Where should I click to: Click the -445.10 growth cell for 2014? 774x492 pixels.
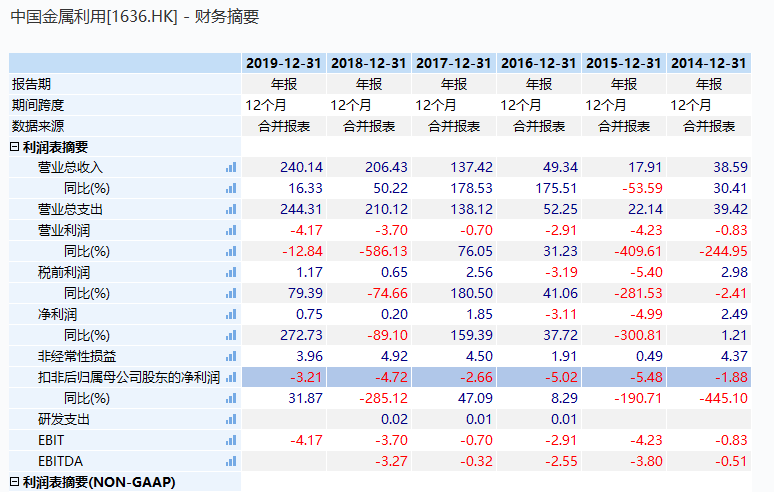click(x=723, y=398)
